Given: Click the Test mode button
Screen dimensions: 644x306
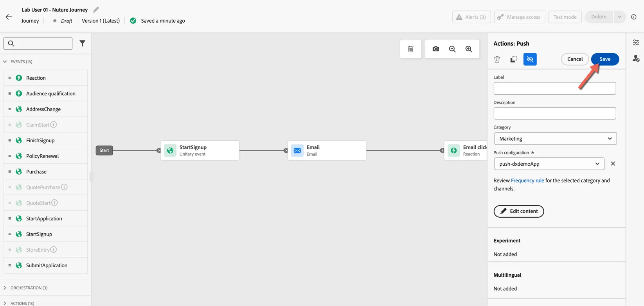Looking at the screenshot, I should [x=565, y=17].
